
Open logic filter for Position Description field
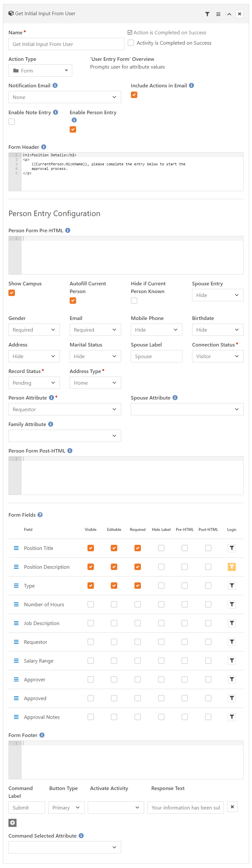(231, 567)
